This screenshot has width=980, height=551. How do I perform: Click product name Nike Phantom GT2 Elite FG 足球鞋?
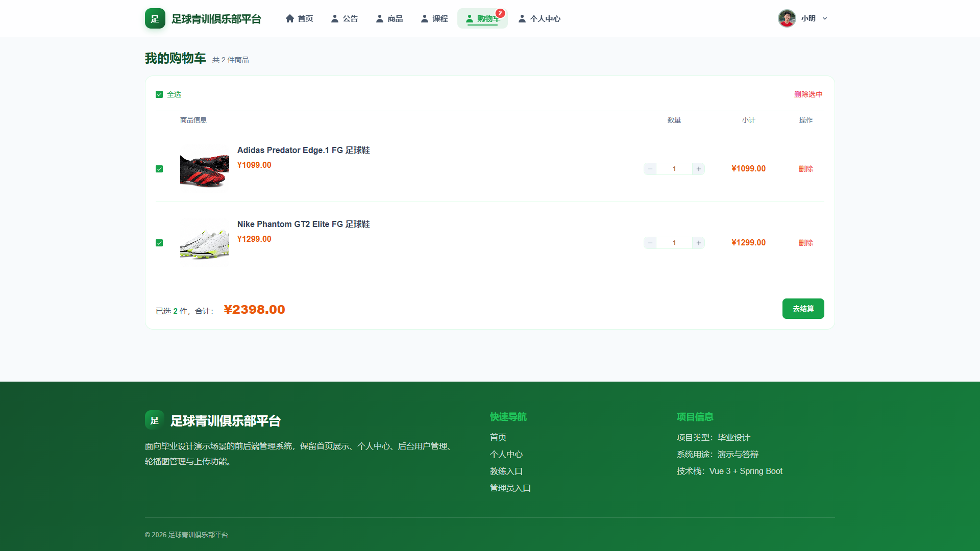tap(304, 224)
